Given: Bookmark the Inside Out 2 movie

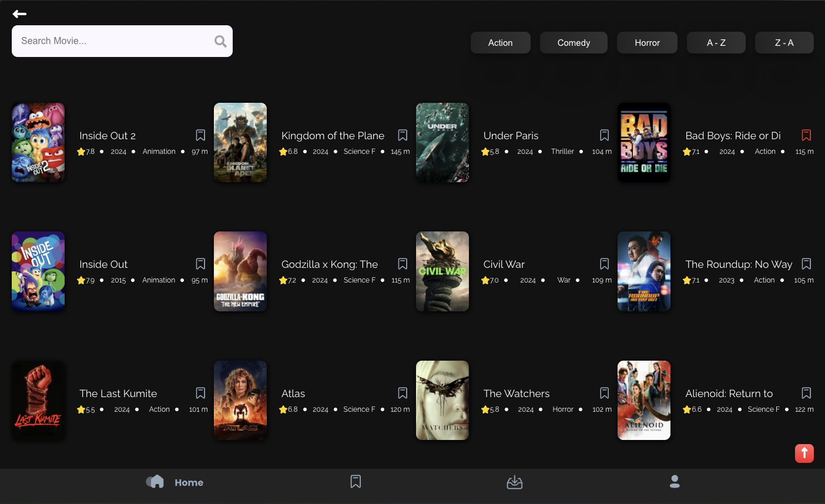Looking at the screenshot, I should click(200, 135).
